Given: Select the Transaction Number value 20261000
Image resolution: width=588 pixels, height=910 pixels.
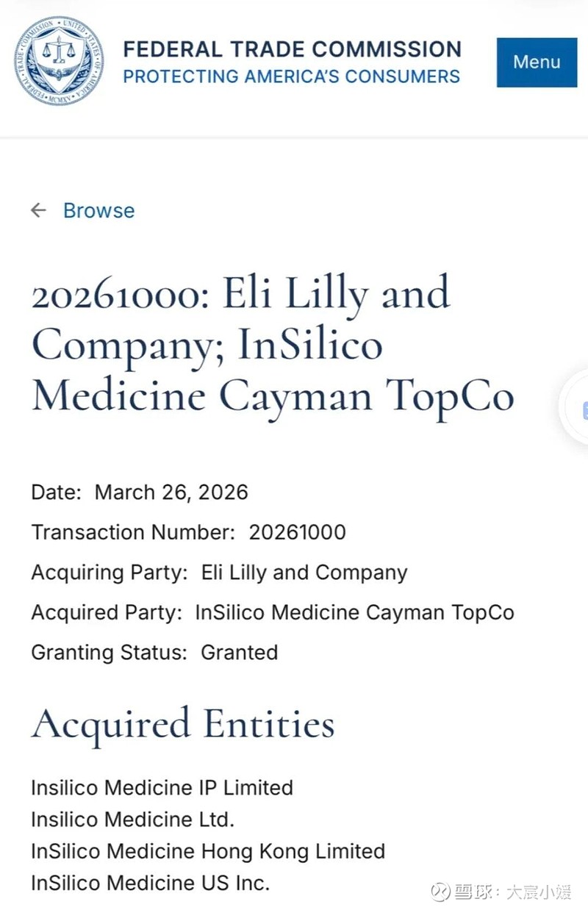Looking at the screenshot, I should [x=297, y=532].
